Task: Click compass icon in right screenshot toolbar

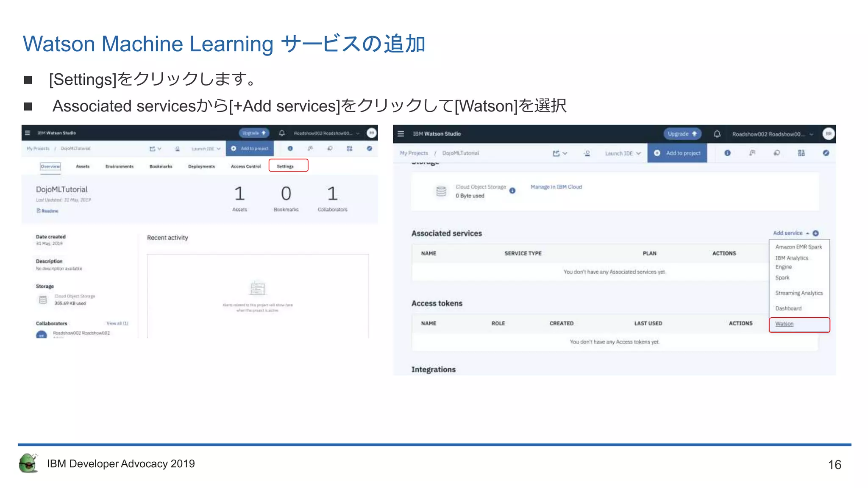Action: coord(826,153)
